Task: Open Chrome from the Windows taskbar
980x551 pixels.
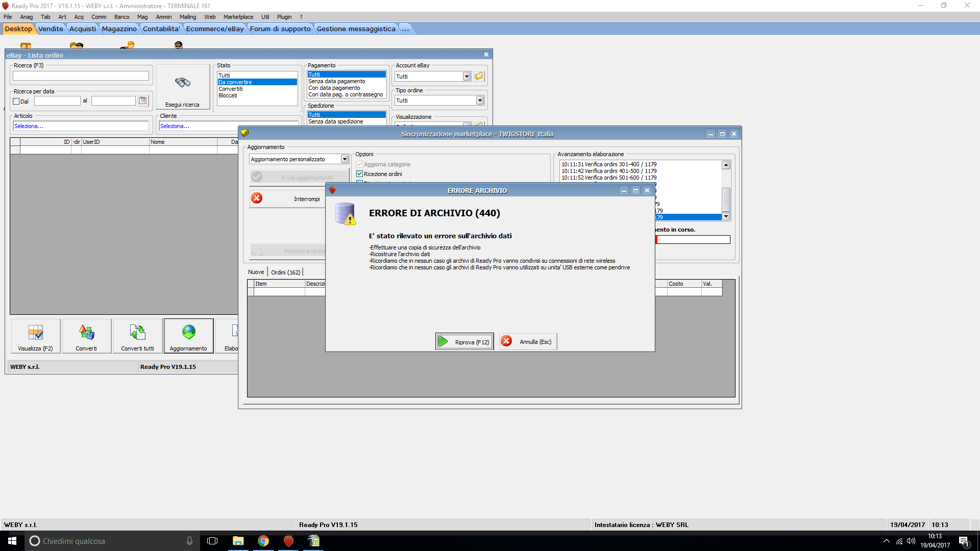Action: [263, 541]
